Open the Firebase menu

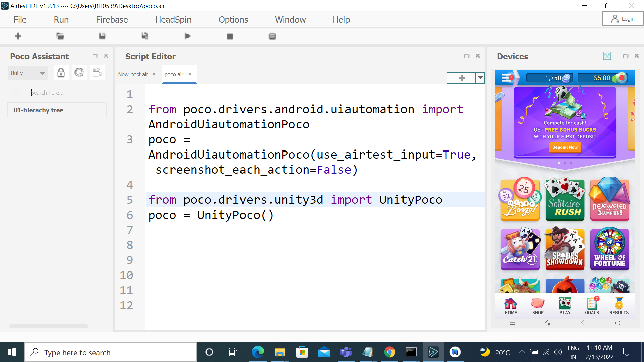(x=112, y=20)
